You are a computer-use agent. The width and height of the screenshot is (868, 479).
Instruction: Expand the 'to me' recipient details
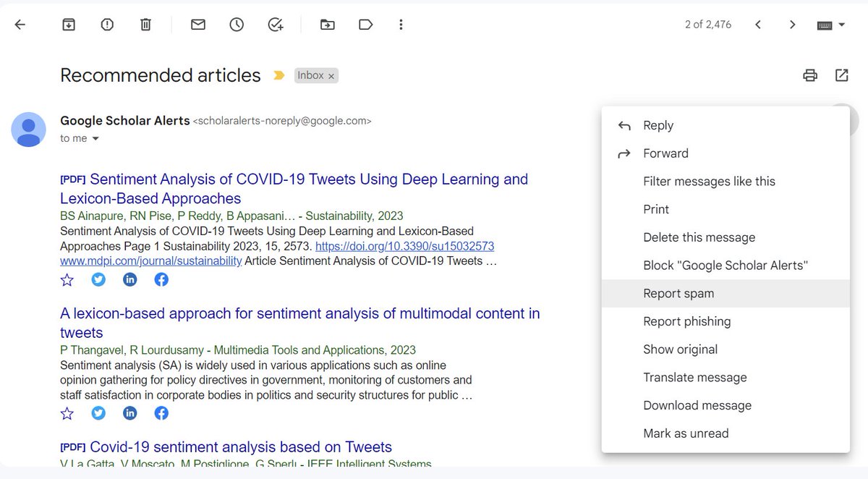pyautogui.click(x=95, y=138)
